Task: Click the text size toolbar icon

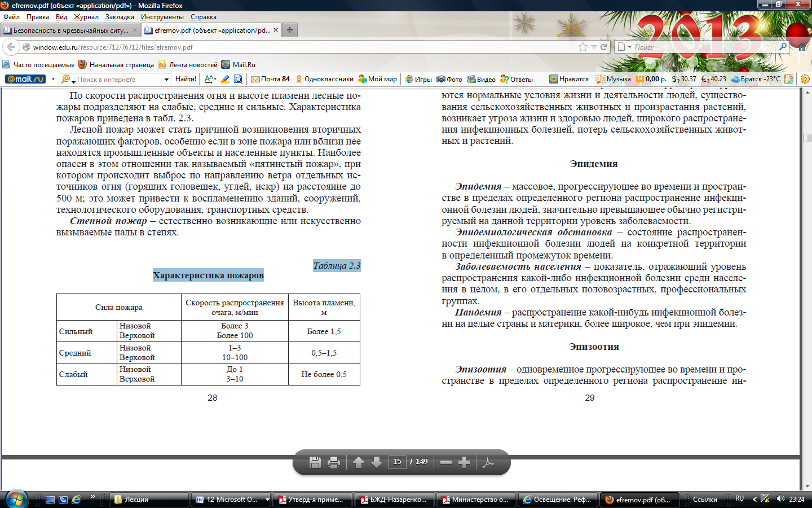Action: click(210, 79)
